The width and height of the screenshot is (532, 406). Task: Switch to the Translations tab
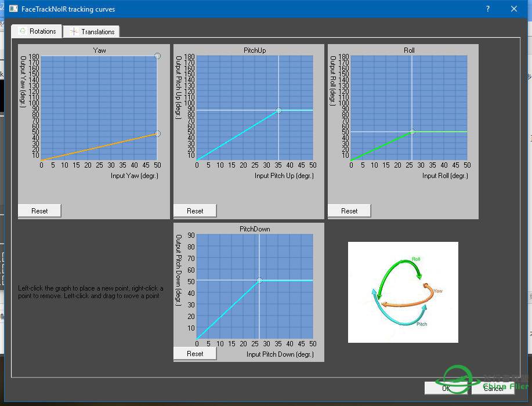[x=91, y=31]
